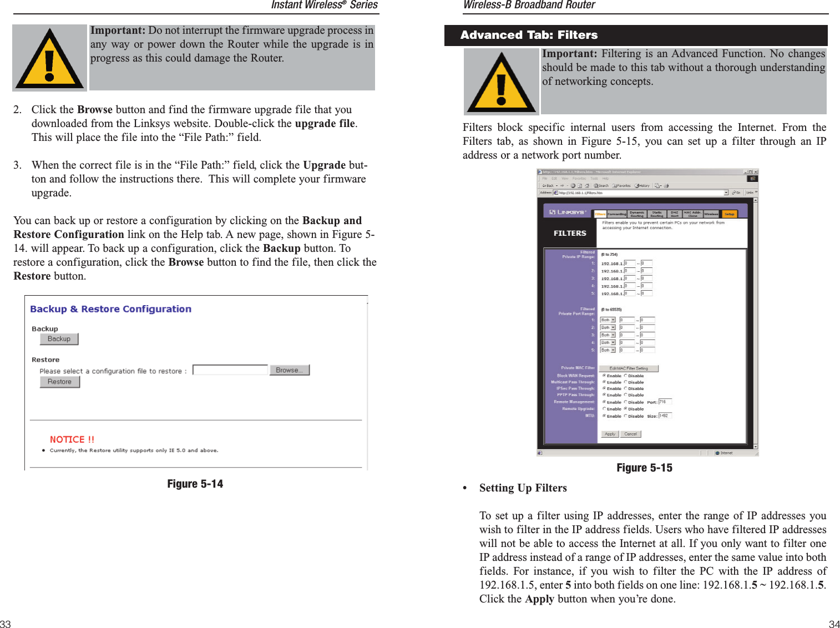Select Disable for PPTP Pass Through
The image size is (840, 628).
pos(625,394)
